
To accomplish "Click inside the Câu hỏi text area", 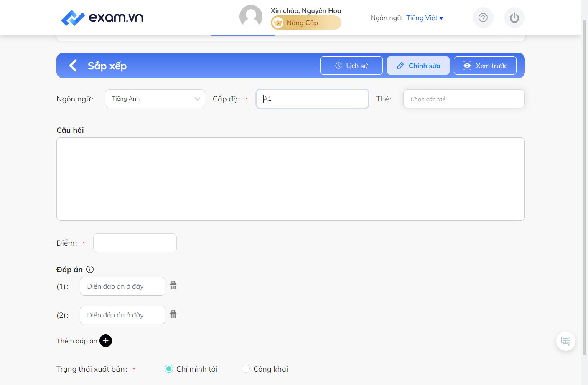I will pos(290,179).
